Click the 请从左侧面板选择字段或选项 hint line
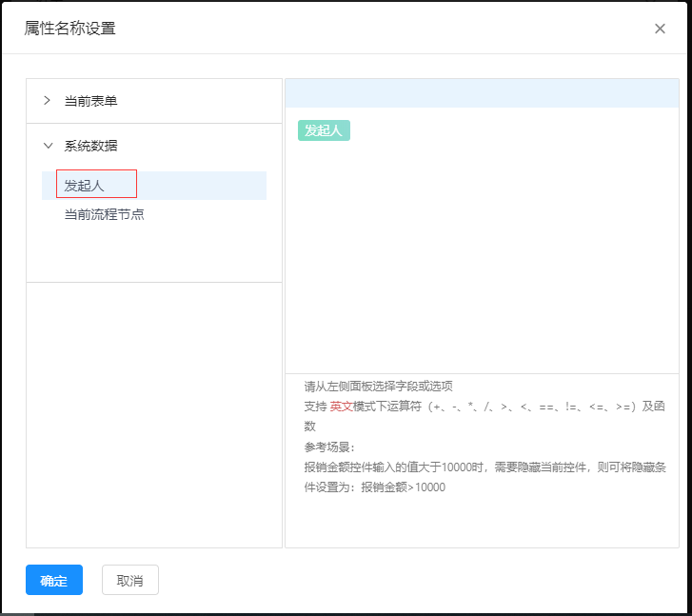Image resolution: width=692 pixels, height=616 pixels. pyautogui.click(x=378, y=387)
